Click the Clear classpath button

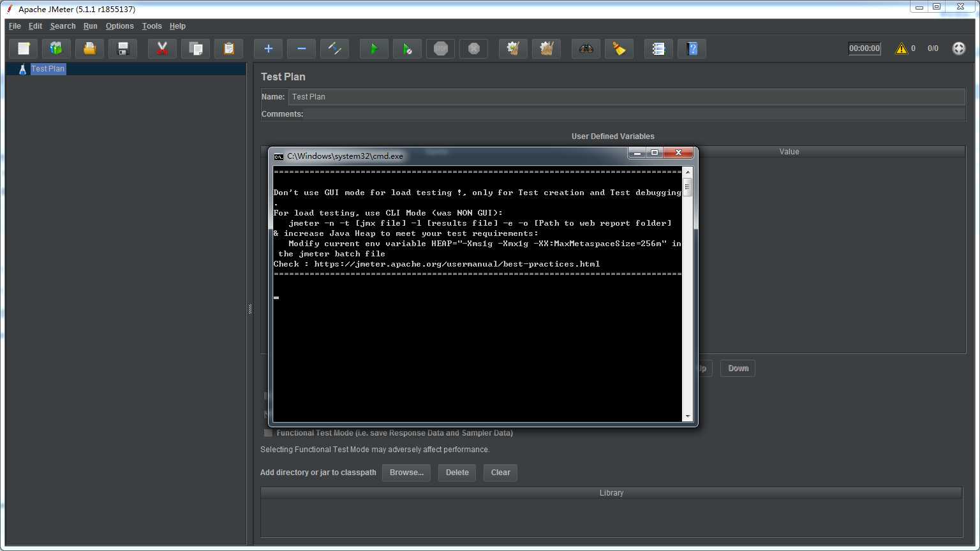(x=500, y=473)
